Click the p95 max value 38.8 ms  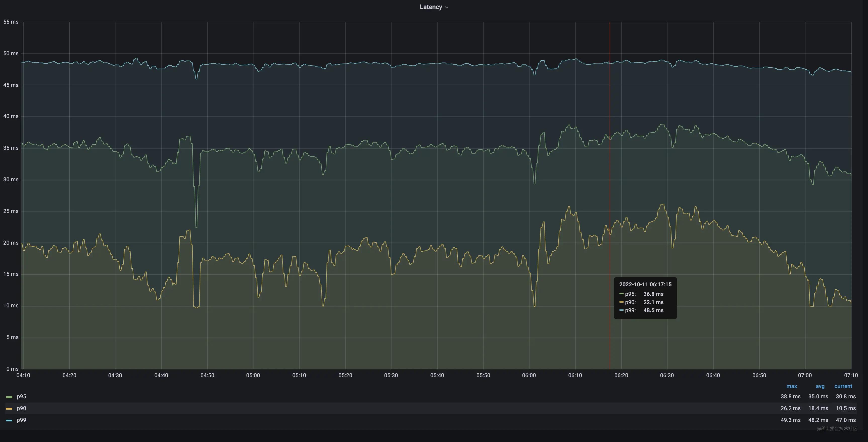click(x=791, y=397)
